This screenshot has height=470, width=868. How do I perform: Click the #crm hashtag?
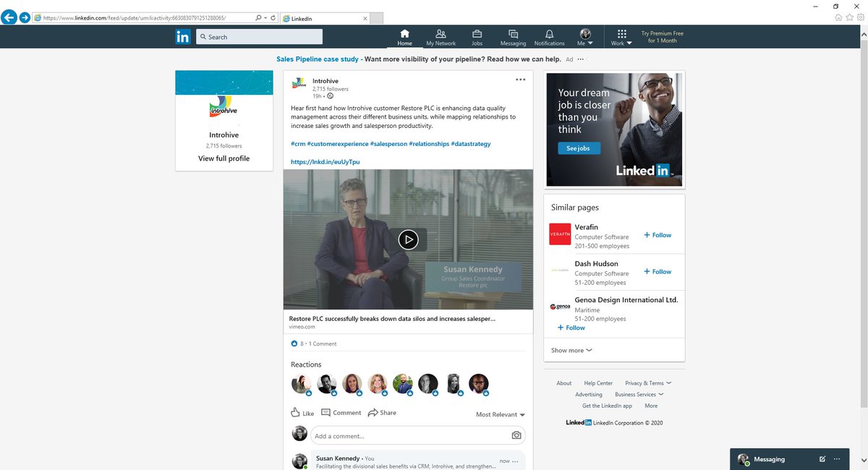pyautogui.click(x=297, y=144)
